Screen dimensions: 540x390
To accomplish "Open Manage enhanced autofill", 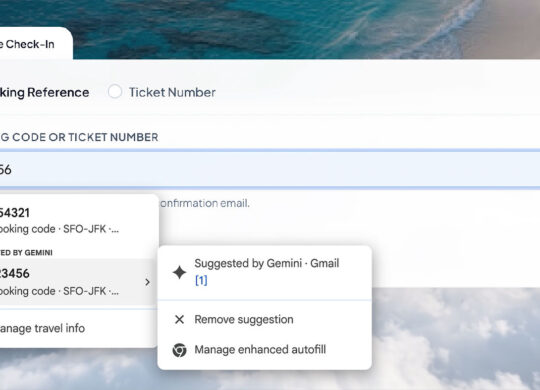I will click(x=264, y=350).
